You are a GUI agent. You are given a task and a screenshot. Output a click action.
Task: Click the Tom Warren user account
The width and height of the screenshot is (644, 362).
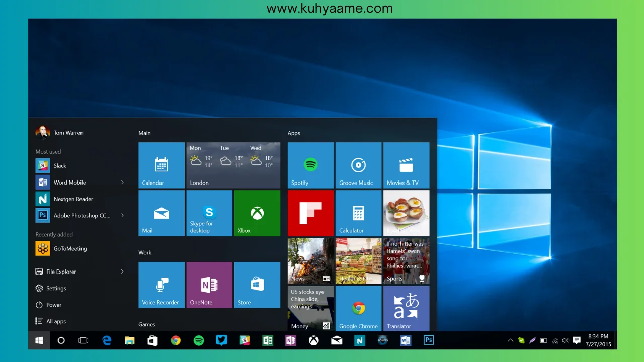click(x=59, y=132)
